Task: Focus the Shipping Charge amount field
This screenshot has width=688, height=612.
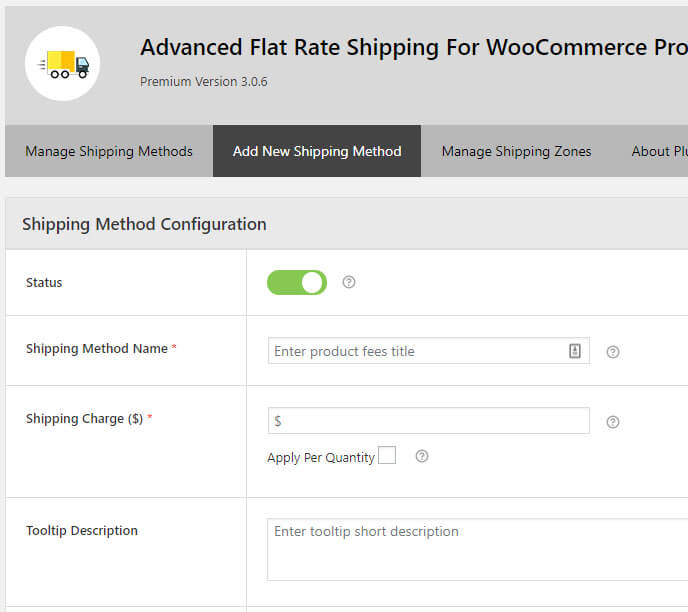Action: (429, 421)
